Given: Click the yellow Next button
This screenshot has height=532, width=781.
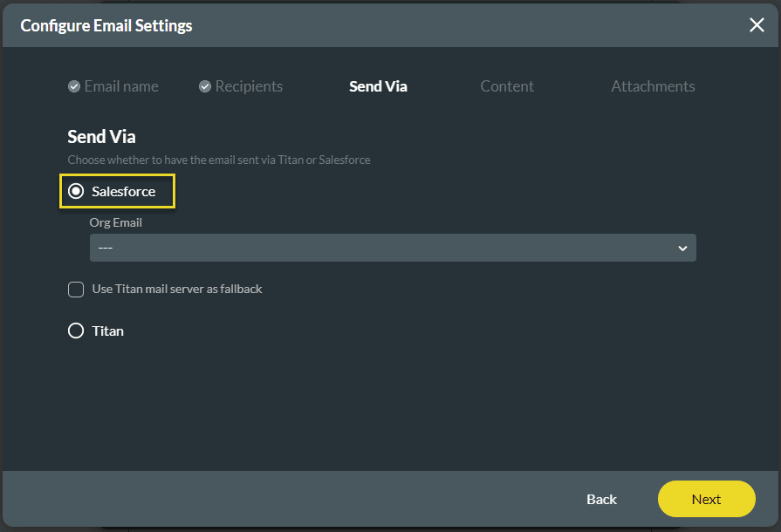Looking at the screenshot, I should click(706, 499).
